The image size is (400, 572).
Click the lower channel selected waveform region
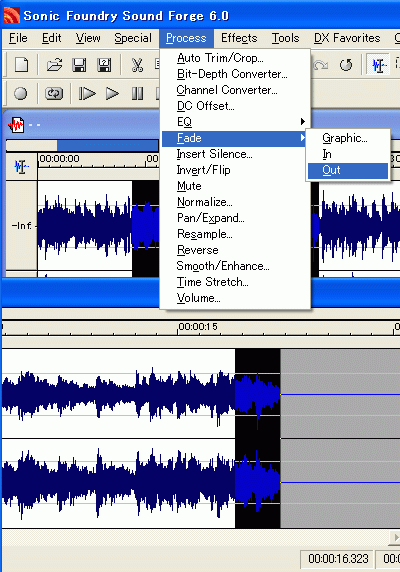(x=257, y=483)
